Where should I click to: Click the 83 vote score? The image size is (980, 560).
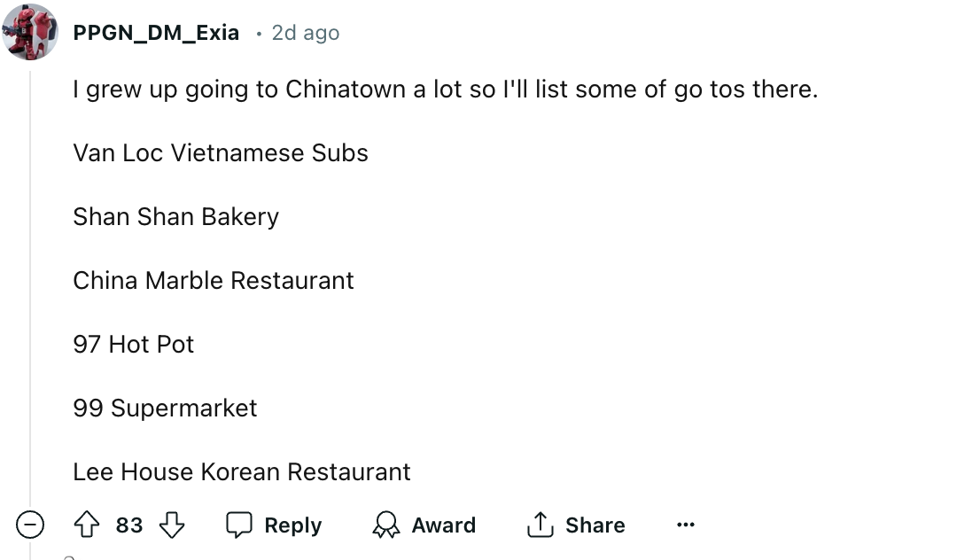pyautogui.click(x=129, y=525)
